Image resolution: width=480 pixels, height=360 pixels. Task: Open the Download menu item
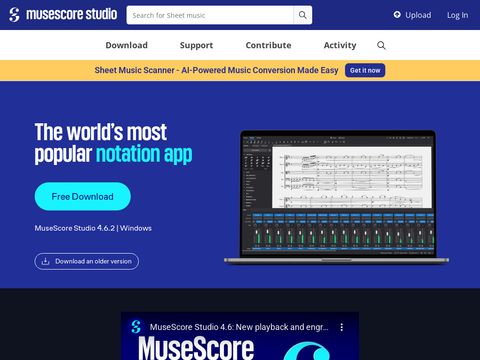pyautogui.click(x=127, y=45)
